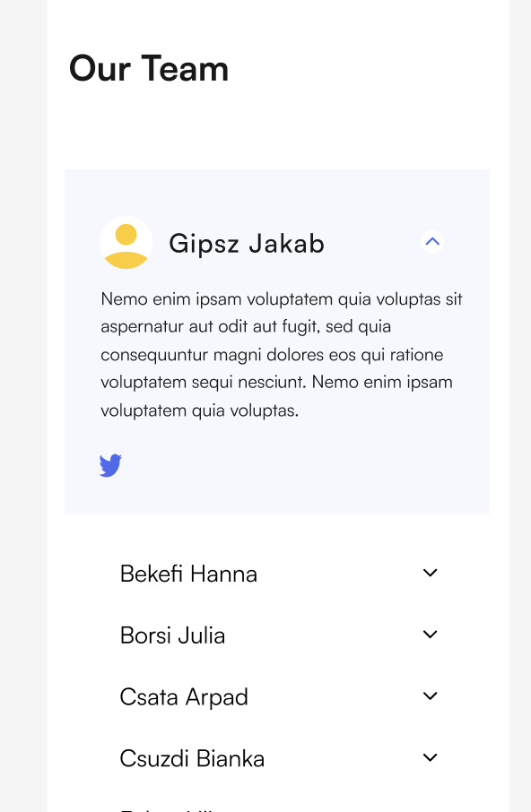Click the Borsi Julia name label
This screenshot has height=812, width=531.
[x=172, y=635]
